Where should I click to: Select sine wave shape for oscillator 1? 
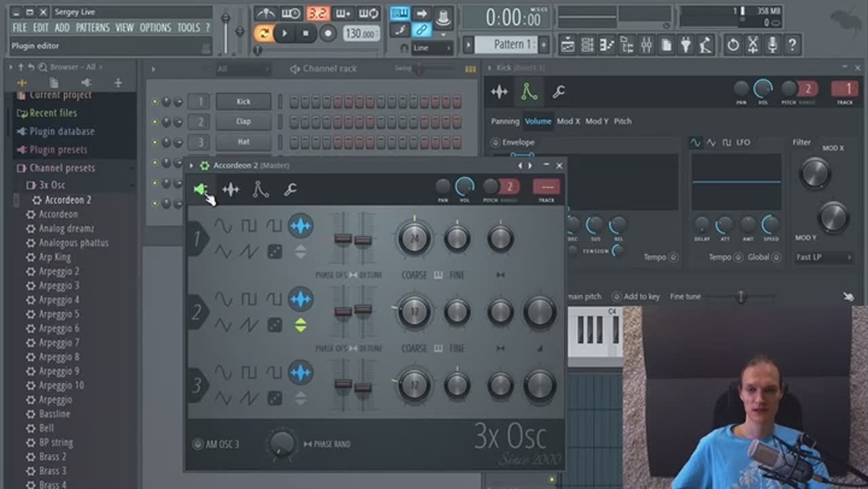click(223, 226)
